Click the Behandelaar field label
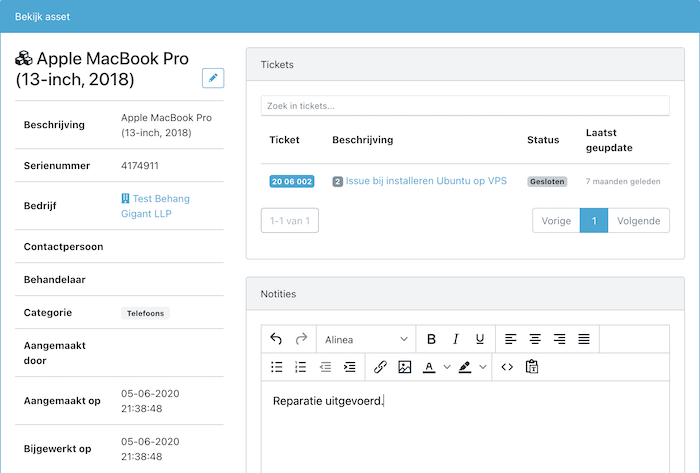Image resolution: width=700 pixels, height=473 pixels. [54, 280]
